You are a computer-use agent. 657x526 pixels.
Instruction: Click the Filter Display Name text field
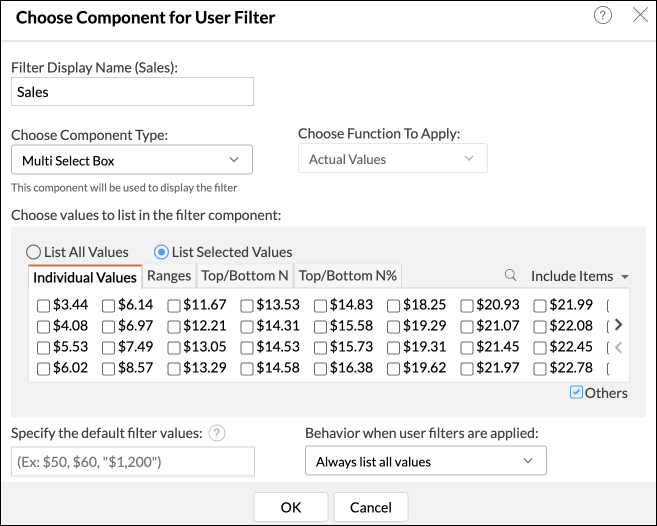click(132, 91)
